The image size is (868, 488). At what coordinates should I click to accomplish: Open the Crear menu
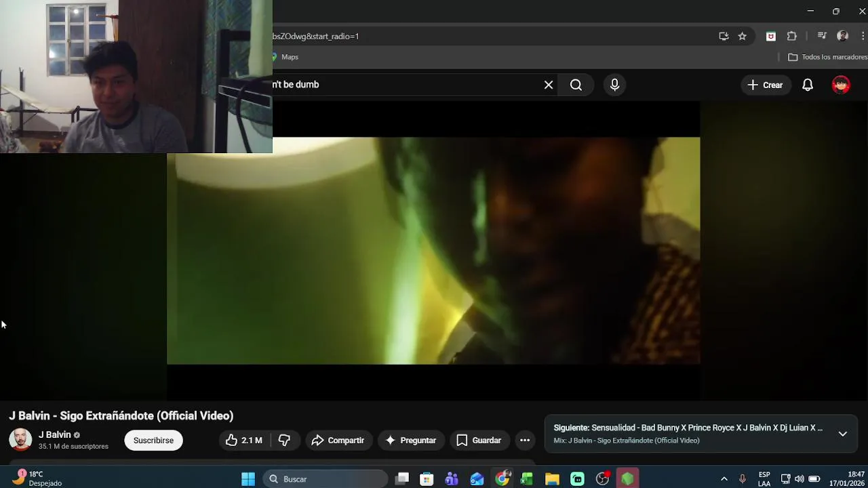[x=765, y=85]
